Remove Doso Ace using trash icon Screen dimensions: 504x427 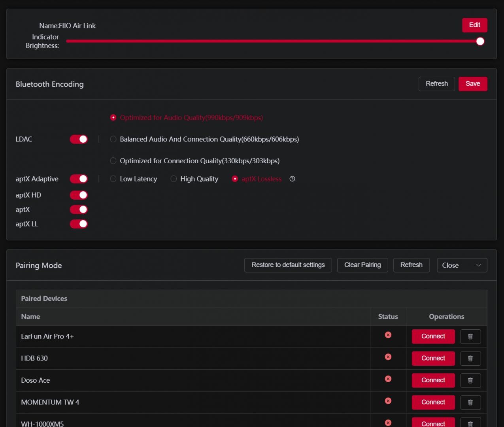pos(470,380)
